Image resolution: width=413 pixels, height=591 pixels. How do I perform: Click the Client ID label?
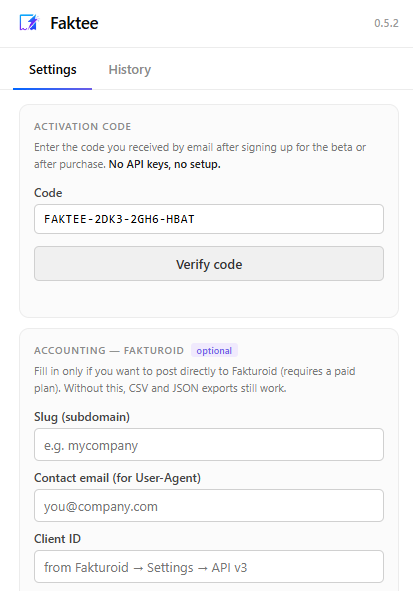point(57,539)
